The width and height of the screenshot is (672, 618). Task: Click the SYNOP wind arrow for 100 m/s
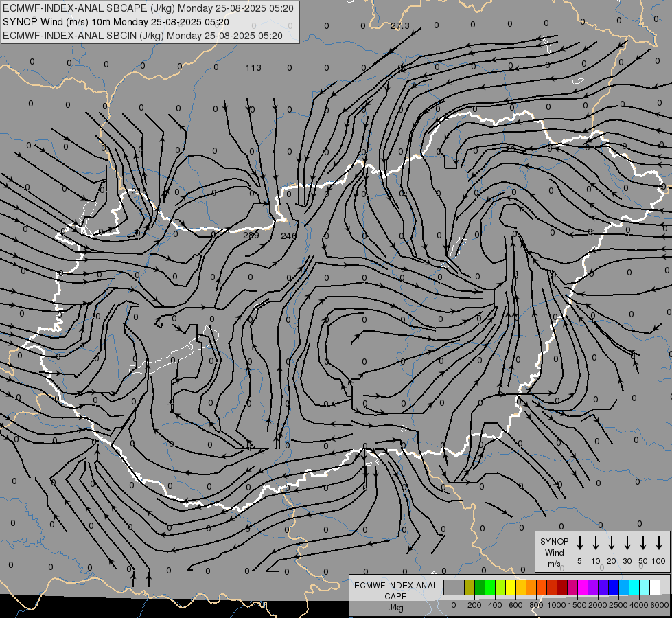(x=659, y=543)
